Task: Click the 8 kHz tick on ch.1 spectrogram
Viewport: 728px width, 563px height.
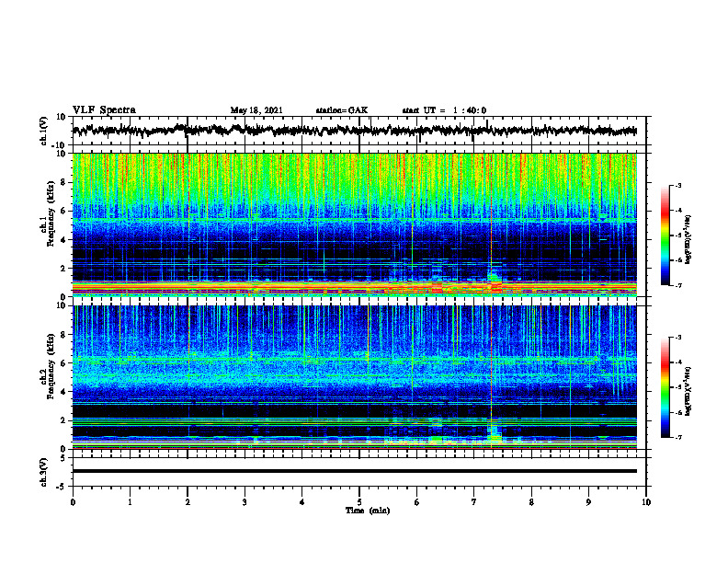Action: [63, 182]
